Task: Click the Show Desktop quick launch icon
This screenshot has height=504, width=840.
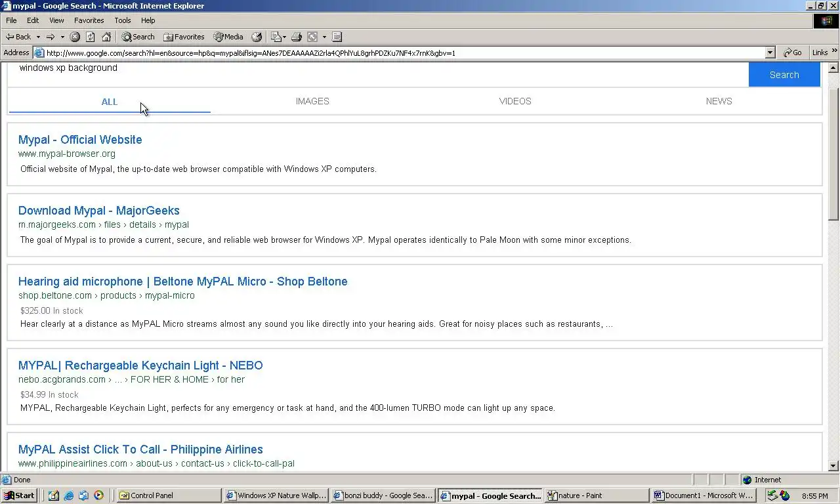Action: [x=53, y=495]
